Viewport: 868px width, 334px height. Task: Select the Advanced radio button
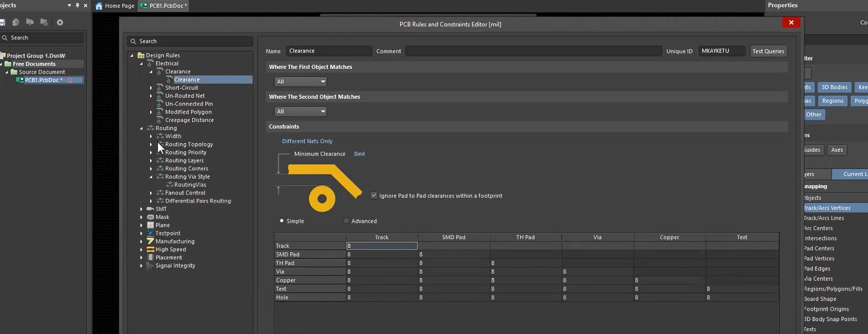point(346,221)
